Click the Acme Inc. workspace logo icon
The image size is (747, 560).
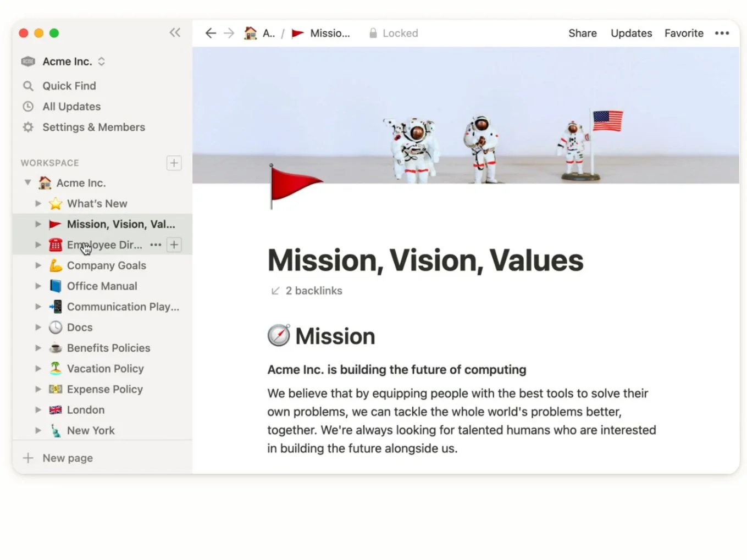(x=28, y=61)
